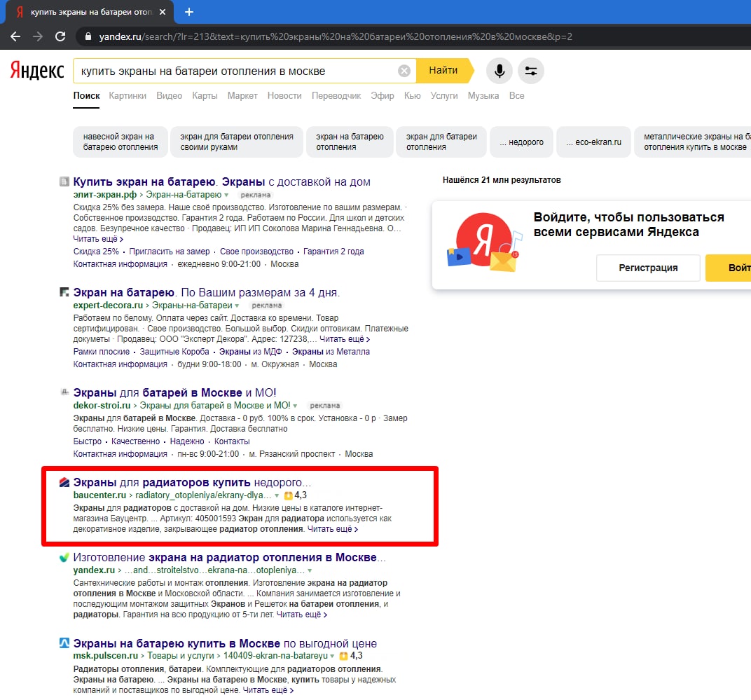This screenshot has height=700, width=751.
Task: Click the expert-decora.ru result favicon
Action: coord(64,291)
